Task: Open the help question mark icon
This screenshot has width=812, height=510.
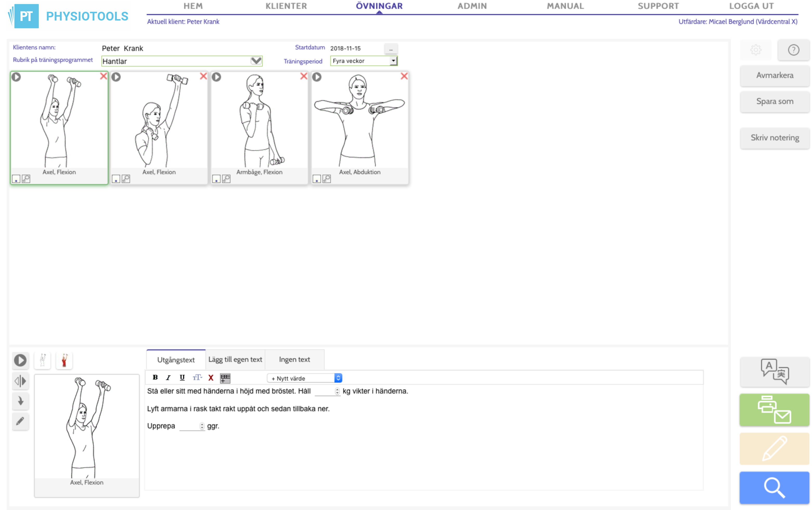Action: 793,50
